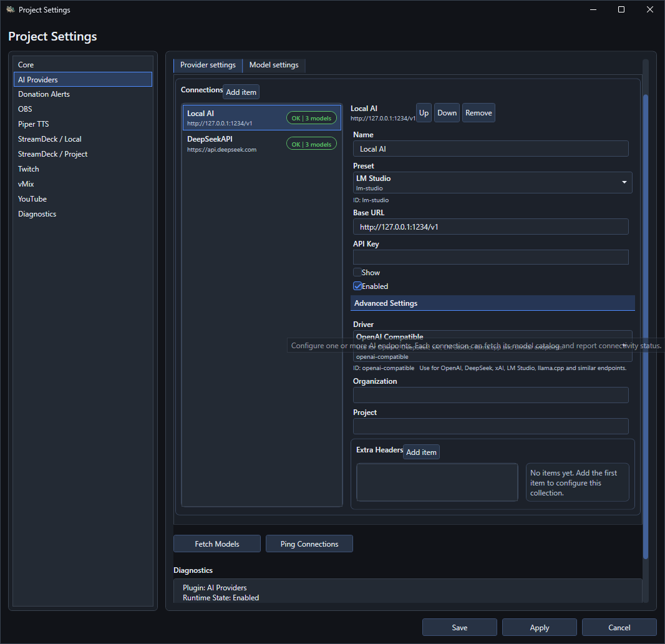Screen dimensions: 665x644
Task: Open Piper TTS settings
Action: point(83,124)
